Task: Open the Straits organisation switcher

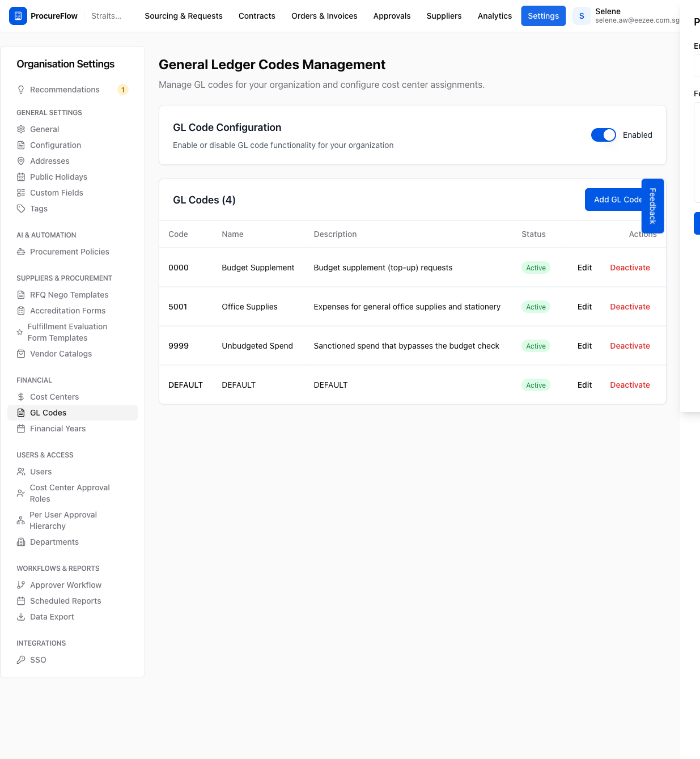Action: click(106, 16)
